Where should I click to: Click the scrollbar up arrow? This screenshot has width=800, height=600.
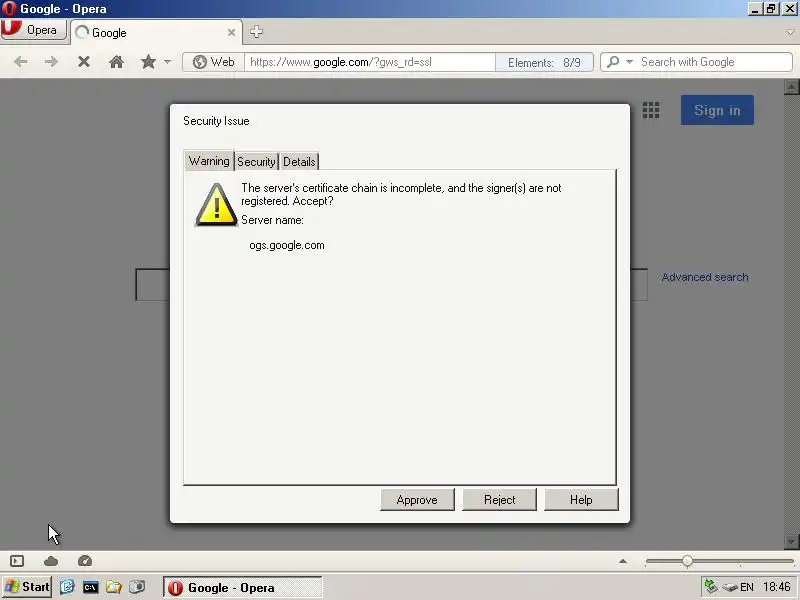pos(791,87)
